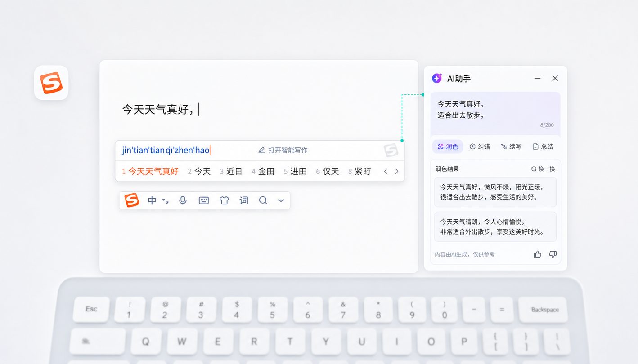This screenshot has width=638, height=364.
Task: Switch punctuation mode next to 中
Action: [165, 201]
